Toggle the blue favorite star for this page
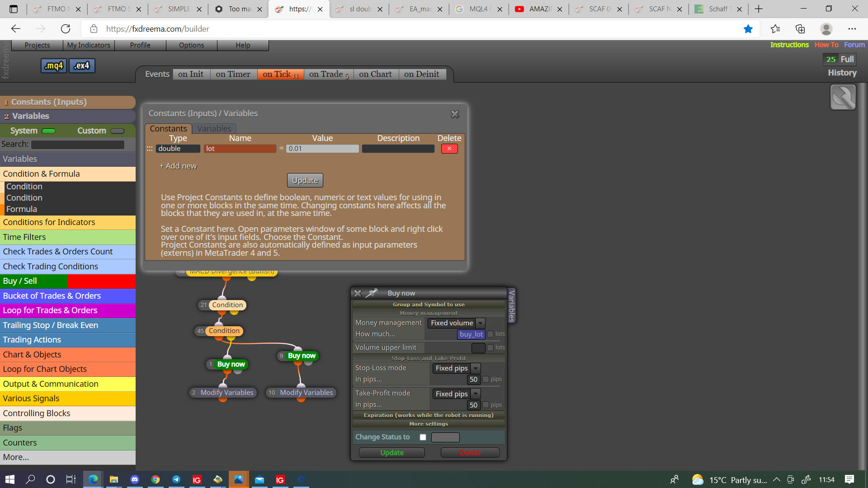 coord(748,29)
